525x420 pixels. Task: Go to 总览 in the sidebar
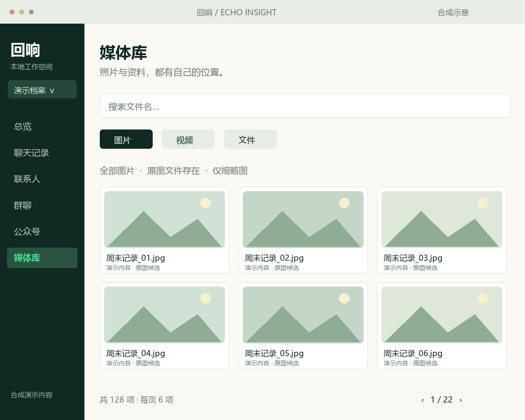23,126
